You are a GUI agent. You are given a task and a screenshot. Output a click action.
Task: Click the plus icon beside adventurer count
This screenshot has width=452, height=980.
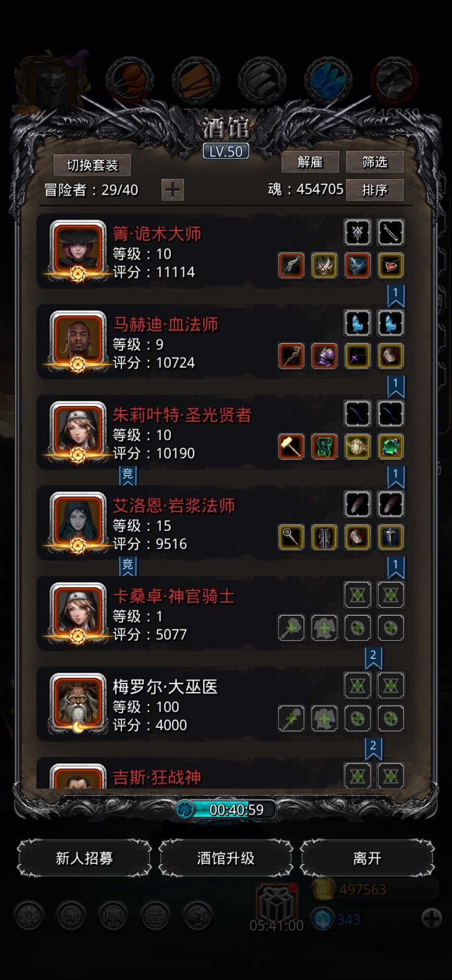(x=172, y=190)
